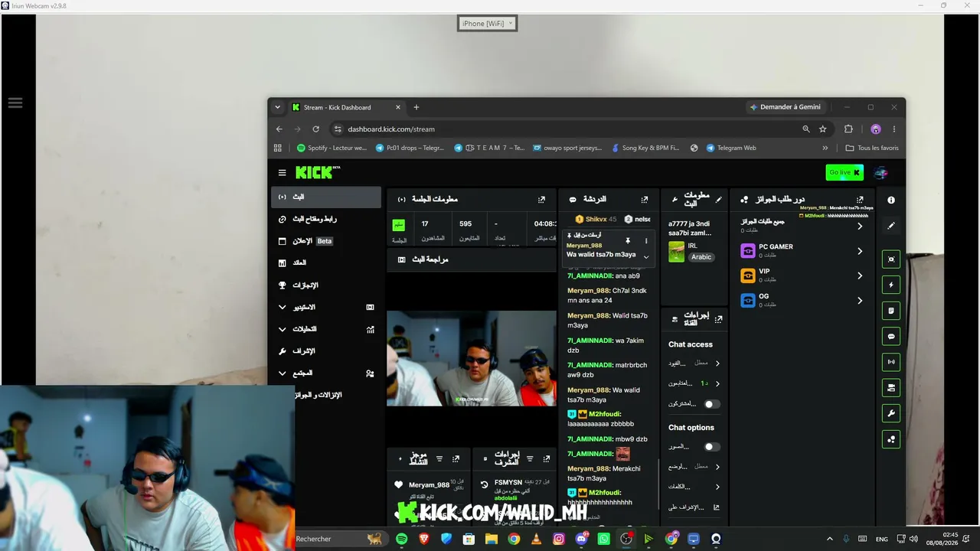The height and width of the screenshot is (551, 980).
Task: Edit the stream info with the pencil icon
Action: [x=718, y=200]
